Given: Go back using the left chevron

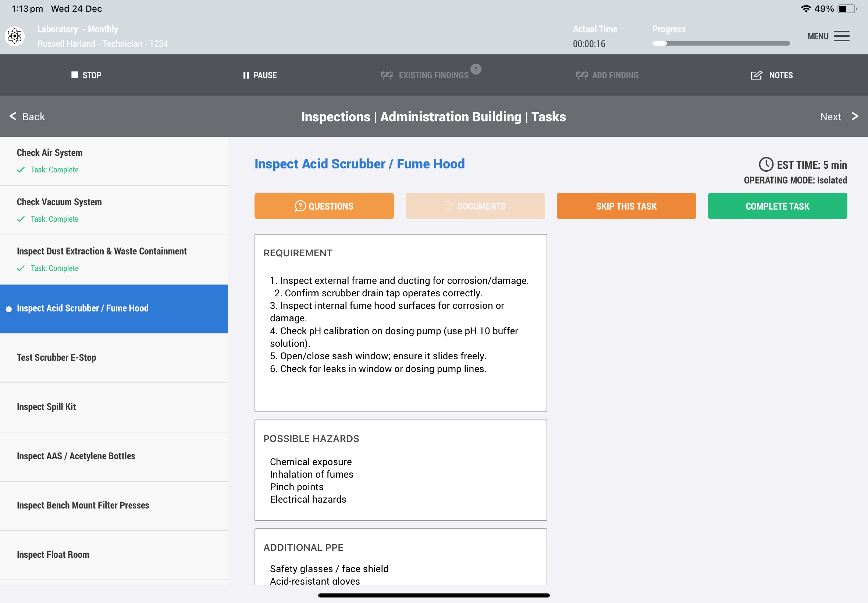Looking at the screenshot, I should (13, 116).
